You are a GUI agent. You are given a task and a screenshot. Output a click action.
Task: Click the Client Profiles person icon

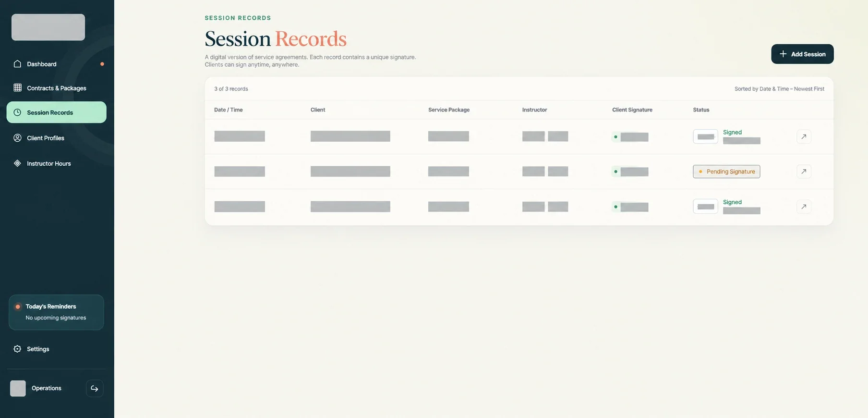17,138
